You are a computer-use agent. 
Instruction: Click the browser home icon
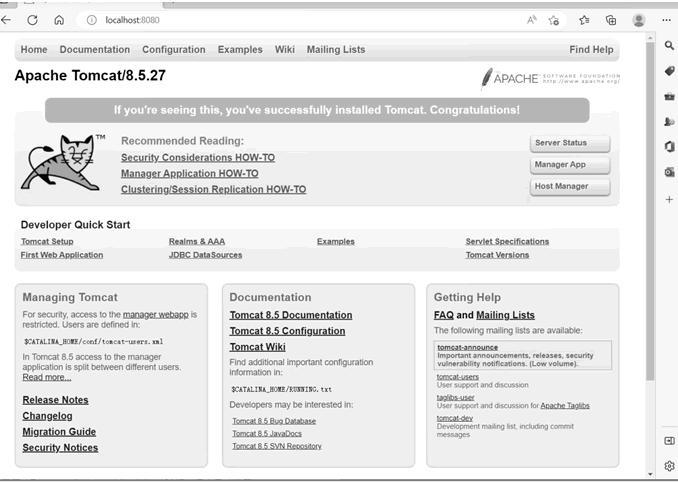(59, 20)
